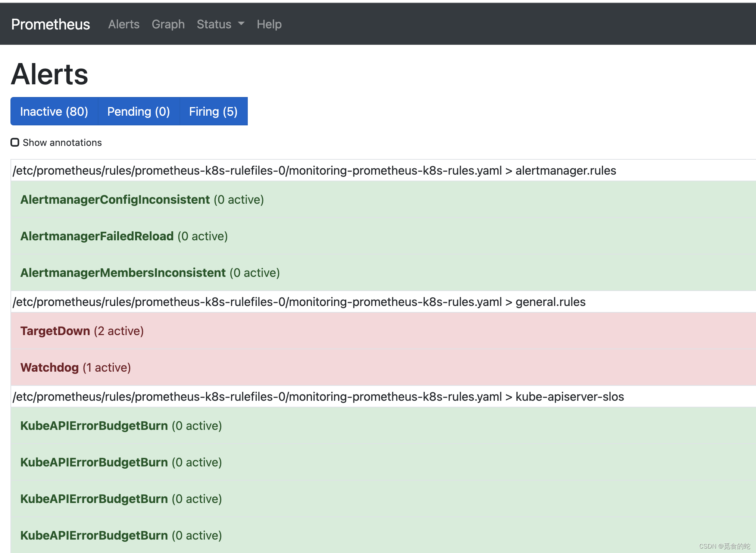756x553 pixels.
Task: Click the alertmanager.rules group path
Action: tap(315, 171)
